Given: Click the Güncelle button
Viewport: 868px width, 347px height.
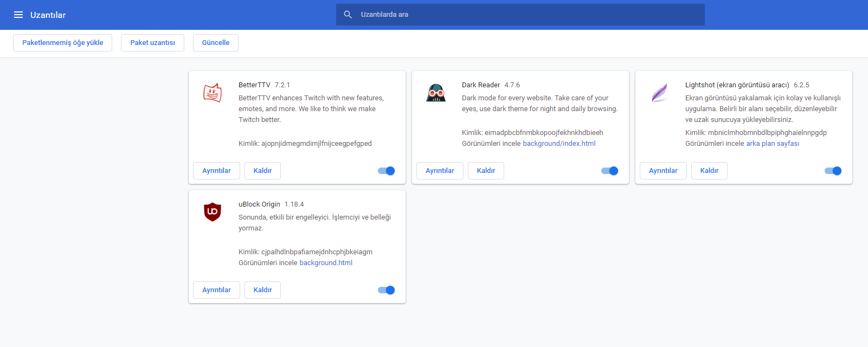Looking at the screenshot, I should point(216,43).
